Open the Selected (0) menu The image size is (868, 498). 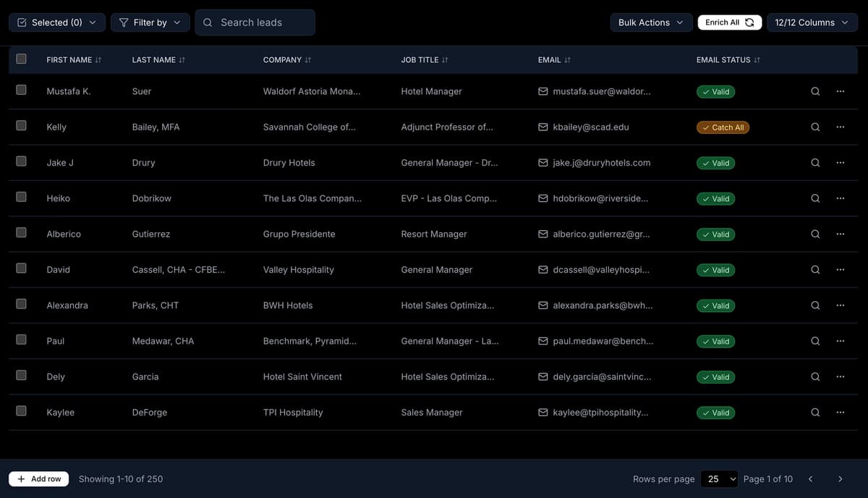point(56,22)
